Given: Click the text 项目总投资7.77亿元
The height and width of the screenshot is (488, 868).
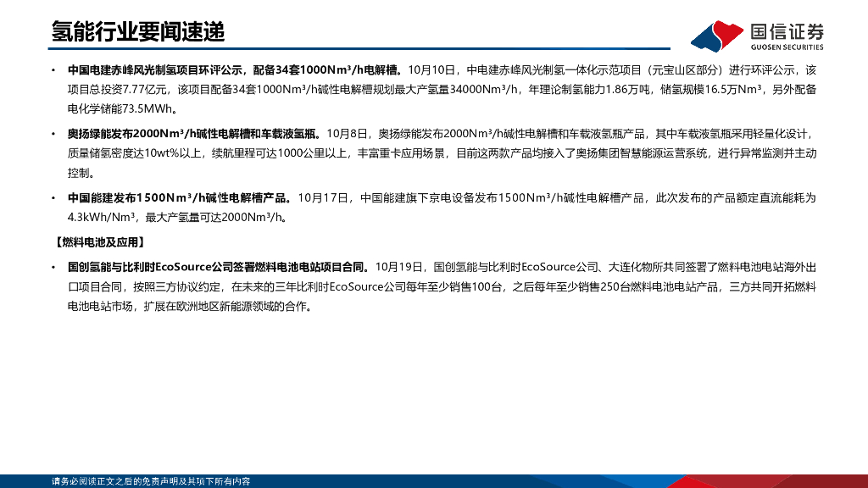Looking at the screenshot, I should [x=117, y=90].
